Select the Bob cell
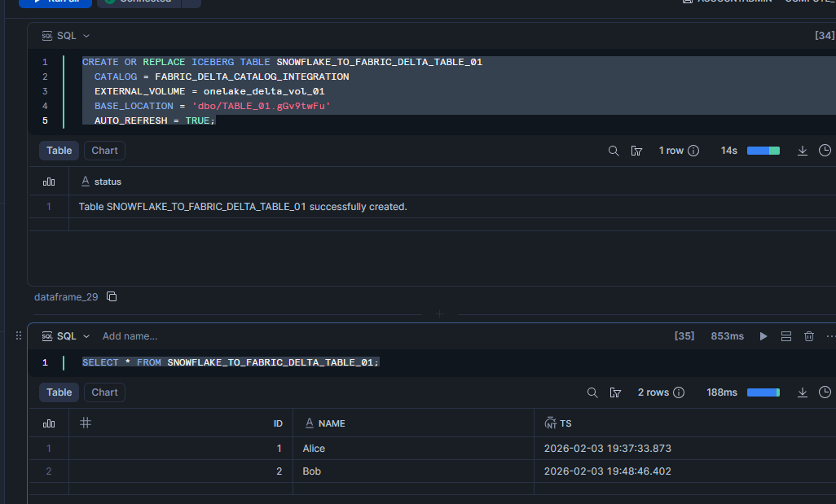The width and height of the screenshot is (836, 504). click(x=312, y=471)
